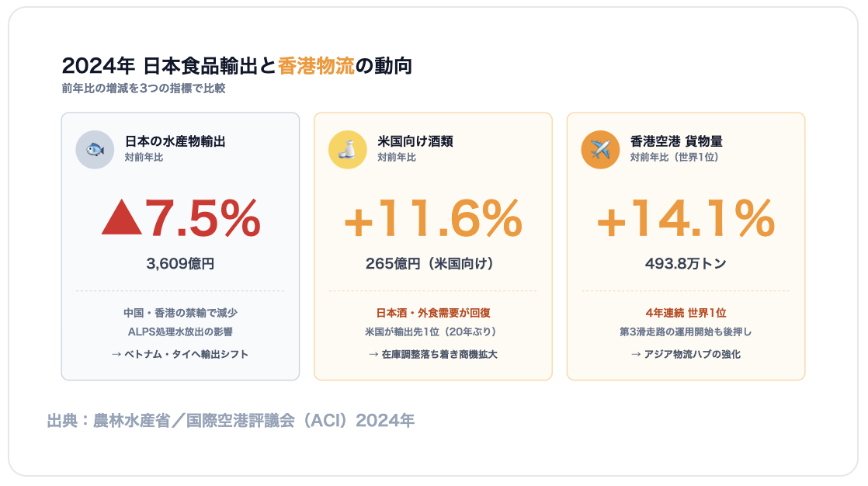Click the 米国向け酒類 card title
Image resolution: width=868 pixels, height=486 pixels.
click(415, 142)
